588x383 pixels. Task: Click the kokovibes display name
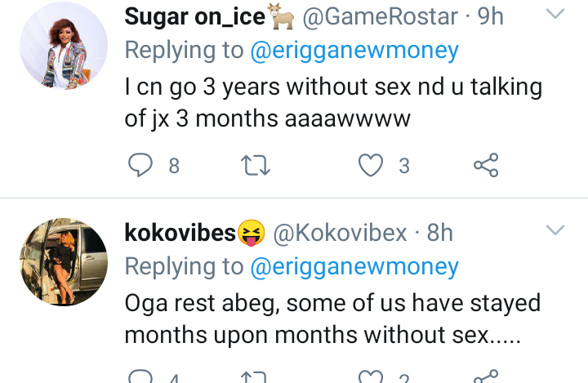pyautogui.click(x=180, y=233)
